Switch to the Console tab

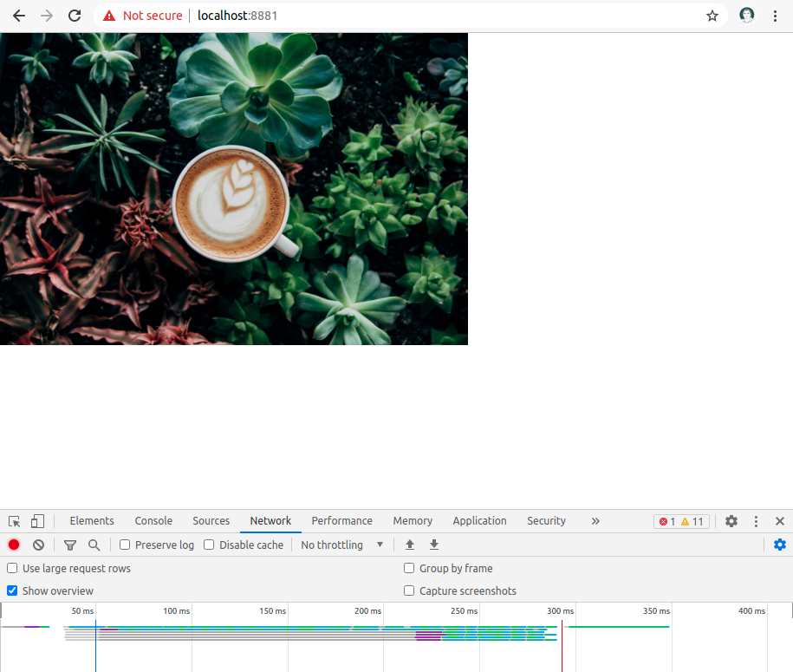click(x=153, y=520)
